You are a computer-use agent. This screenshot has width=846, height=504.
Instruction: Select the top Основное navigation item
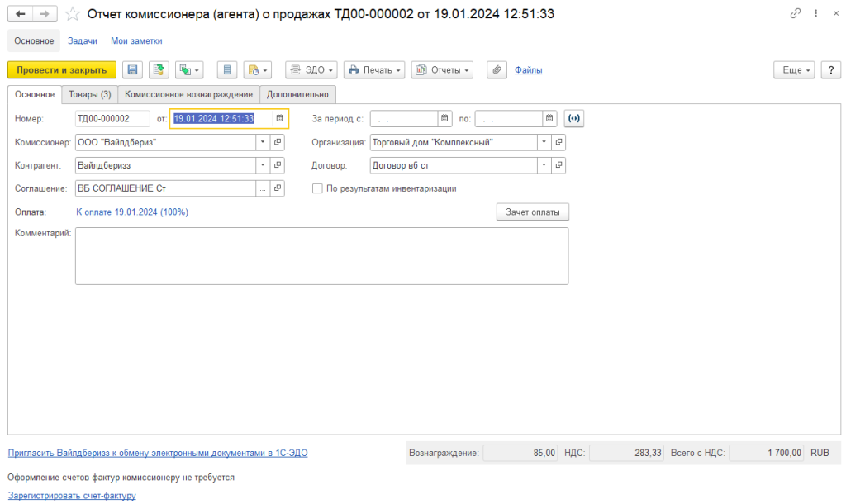34,41
